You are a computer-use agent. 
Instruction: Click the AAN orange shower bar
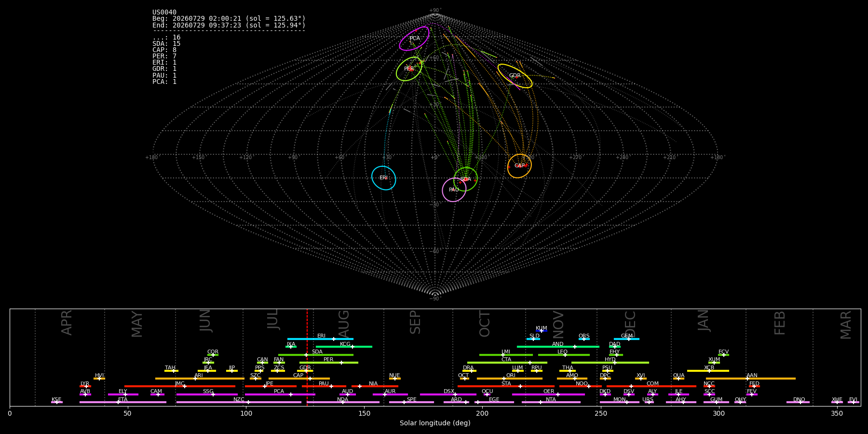[751, 379]
